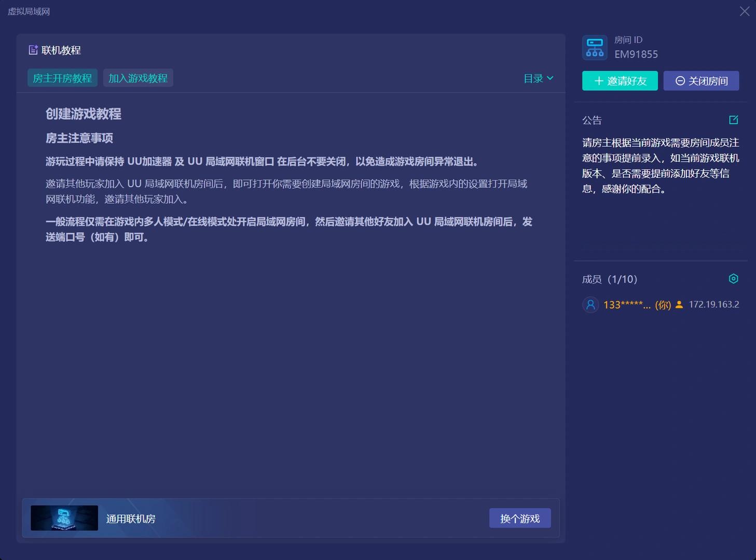This screenshot has height=560, width=756.
Task: Click the 通用联机房 game thumbnail
Action: click(x=64, y=518)
